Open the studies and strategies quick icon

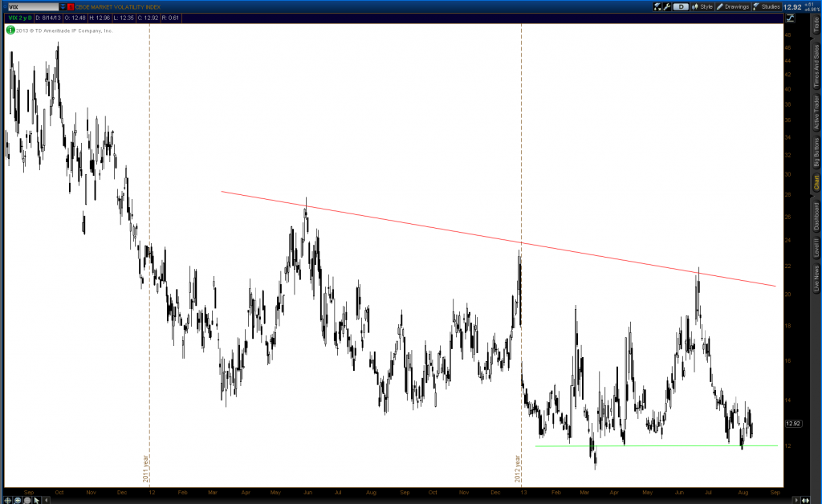pyautogui.click(x=657, y=6)
